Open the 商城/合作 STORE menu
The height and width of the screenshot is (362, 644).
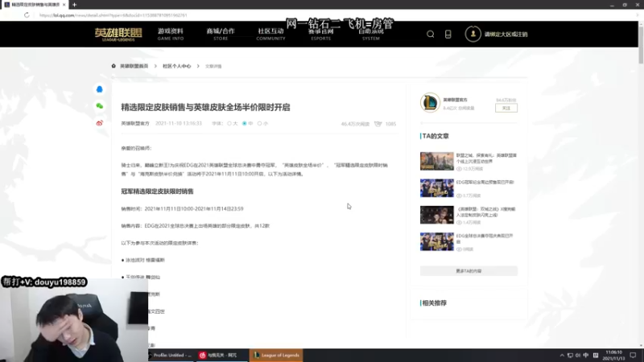221,34
